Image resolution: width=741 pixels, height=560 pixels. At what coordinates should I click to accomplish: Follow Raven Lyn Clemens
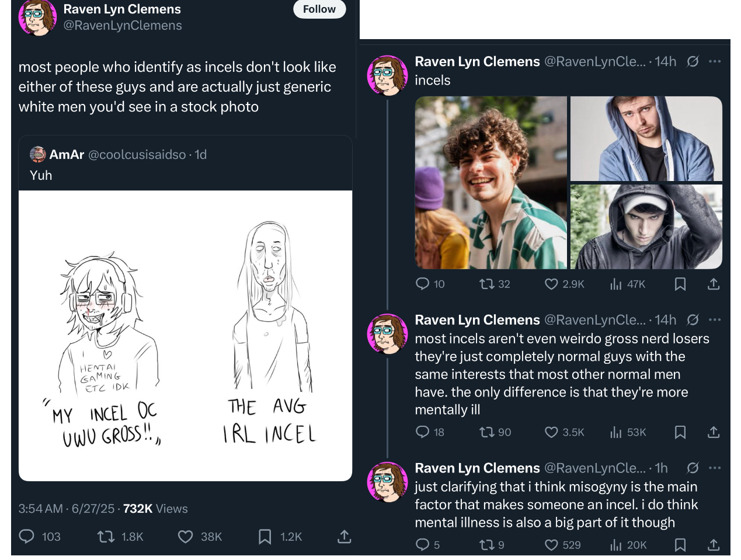pos(319,9)
